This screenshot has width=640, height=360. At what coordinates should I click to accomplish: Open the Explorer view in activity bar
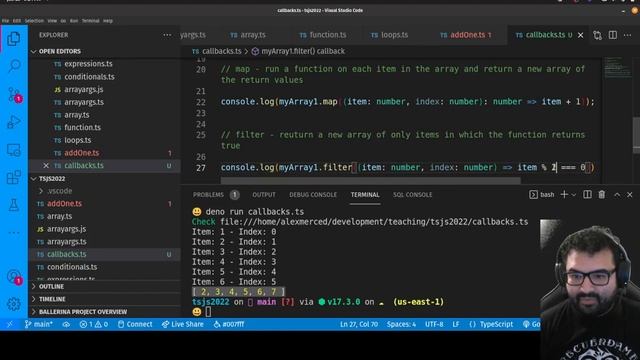(14, 39)
